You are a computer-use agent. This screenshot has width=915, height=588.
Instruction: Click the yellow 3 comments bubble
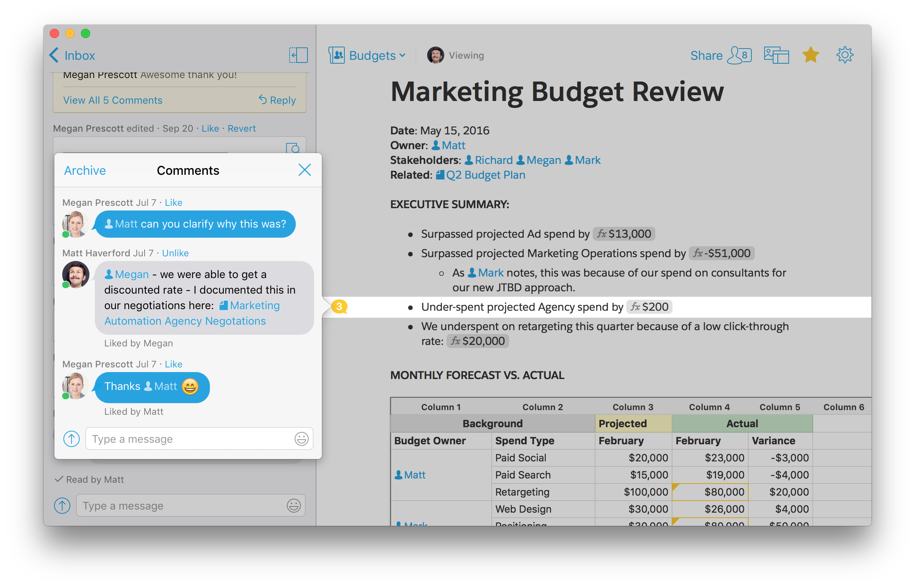pos(339,307)
